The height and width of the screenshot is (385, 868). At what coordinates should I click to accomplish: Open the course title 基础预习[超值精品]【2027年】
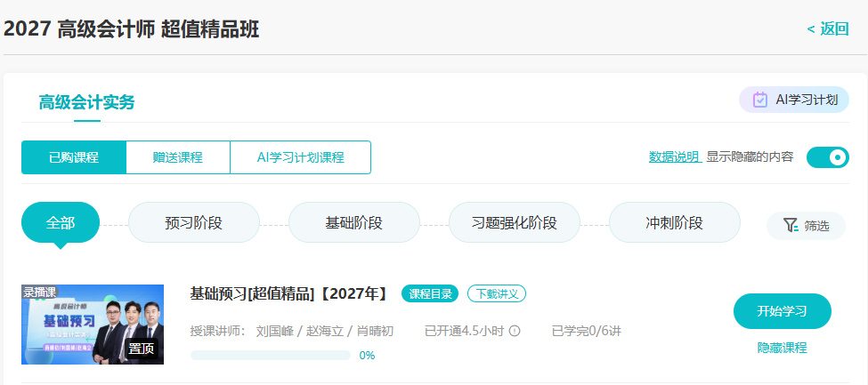pos(290,293)
